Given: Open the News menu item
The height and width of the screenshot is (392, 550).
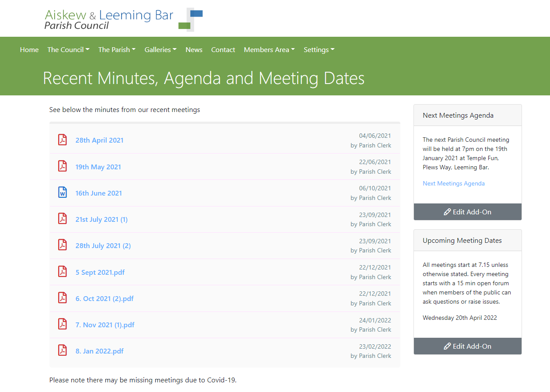Looking at the screenshot, I should pos(194,50).
